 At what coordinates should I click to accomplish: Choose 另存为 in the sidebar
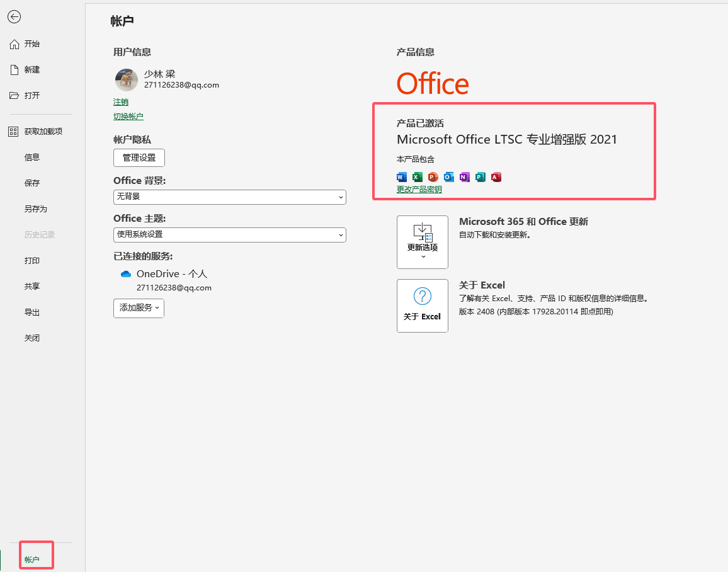[x=36, y=209]
